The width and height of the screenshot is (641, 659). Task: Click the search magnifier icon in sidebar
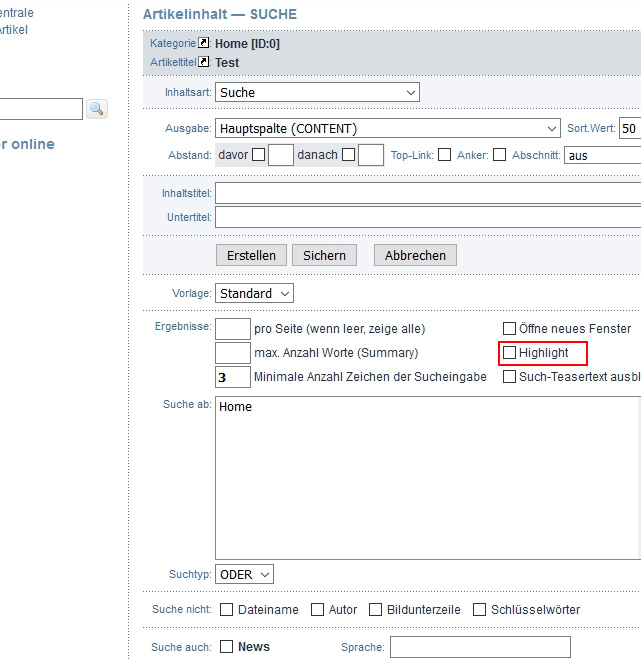coord(96,109)
